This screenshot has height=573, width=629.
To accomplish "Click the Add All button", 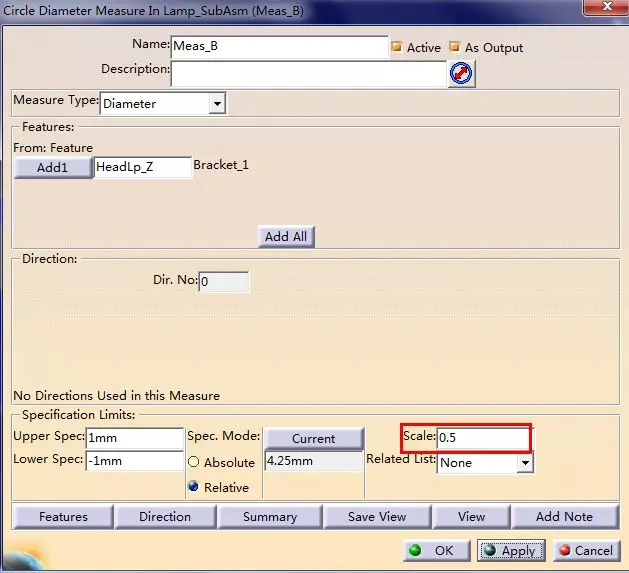I will (x=286, y=237).
